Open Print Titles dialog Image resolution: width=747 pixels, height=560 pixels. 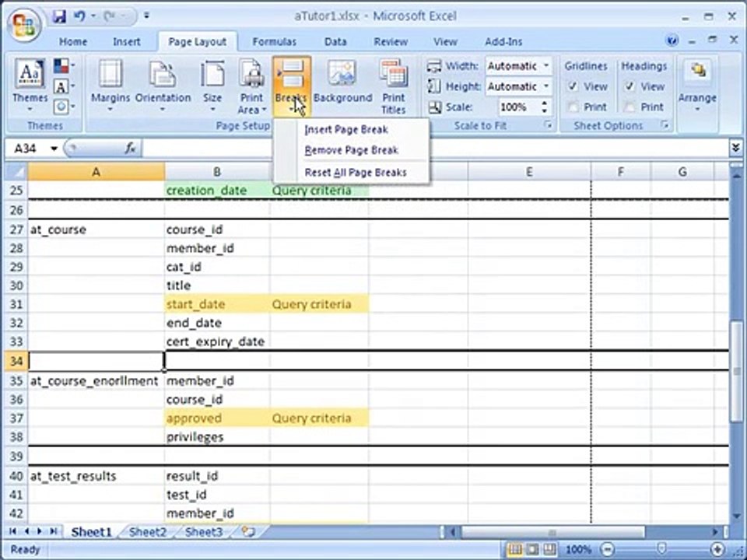pyautogui.click(x=394, y=86)
